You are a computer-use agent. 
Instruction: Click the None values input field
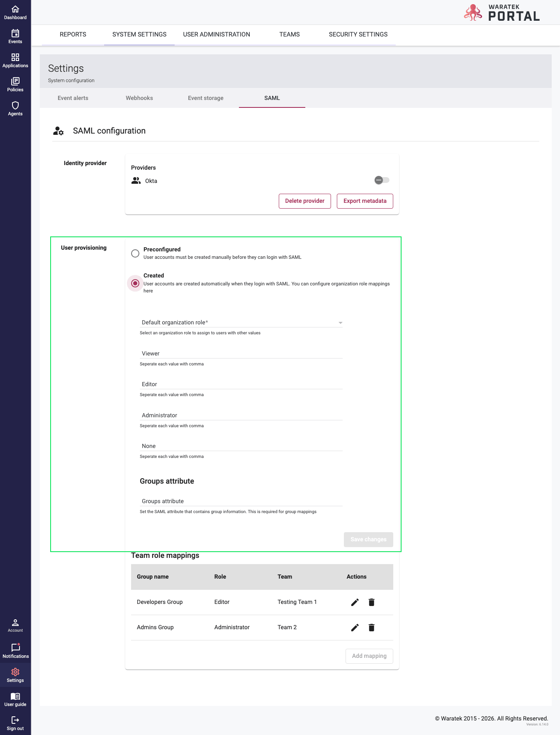[x=241, y=446]
